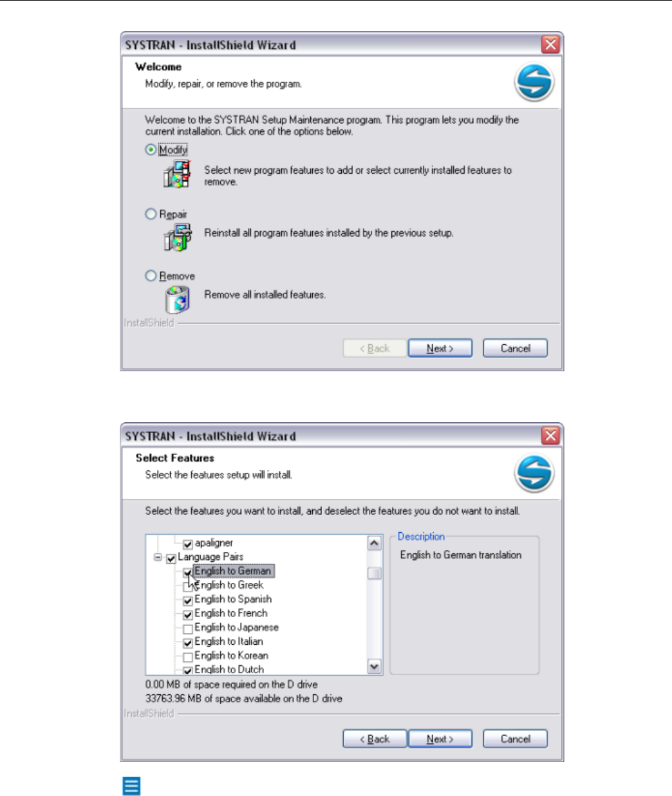
Task: Enable the English to Korean checkbox
Action: [188, 656]
